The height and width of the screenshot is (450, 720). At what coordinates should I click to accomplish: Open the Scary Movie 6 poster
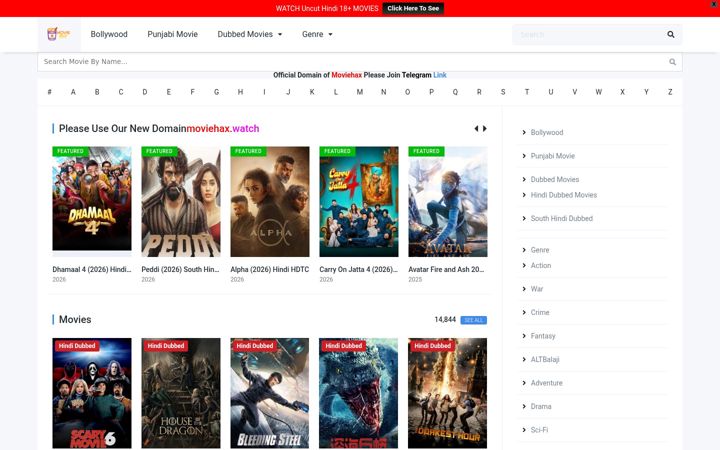tap(92, 393)
